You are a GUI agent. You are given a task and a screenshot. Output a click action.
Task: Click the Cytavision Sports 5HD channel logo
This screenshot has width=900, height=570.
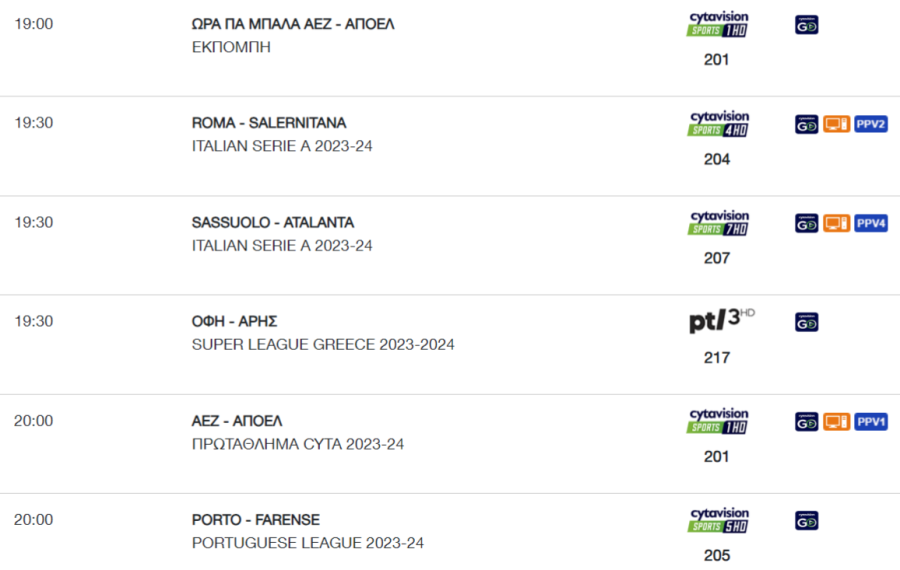tap(718, 520)
